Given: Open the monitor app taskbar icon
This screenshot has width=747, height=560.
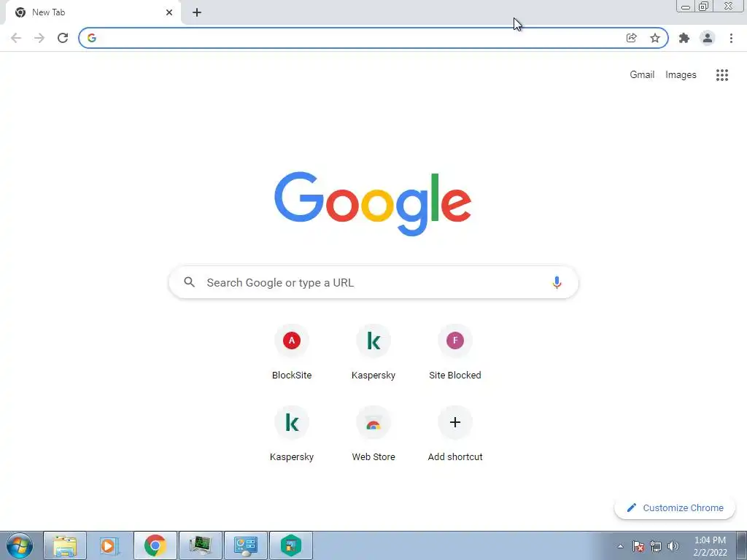Looking at the screenshot, I should pyautogui.click(x=201, y=545).
